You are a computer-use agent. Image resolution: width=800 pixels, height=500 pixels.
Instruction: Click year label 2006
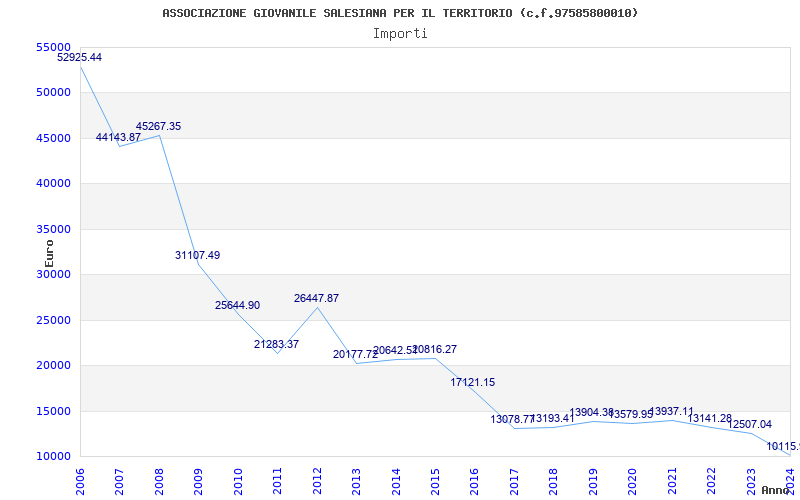(x=80, y=481)
